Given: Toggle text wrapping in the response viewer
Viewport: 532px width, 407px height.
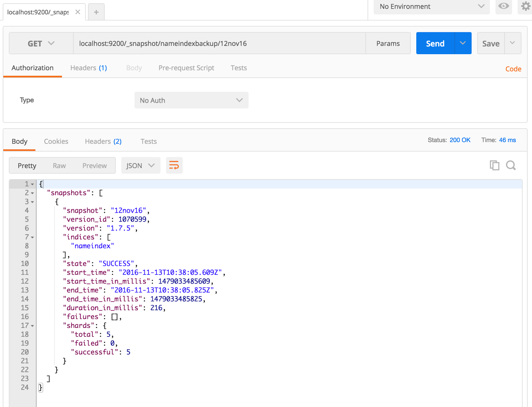Looking at the screenshot, I should click(174, 165).
